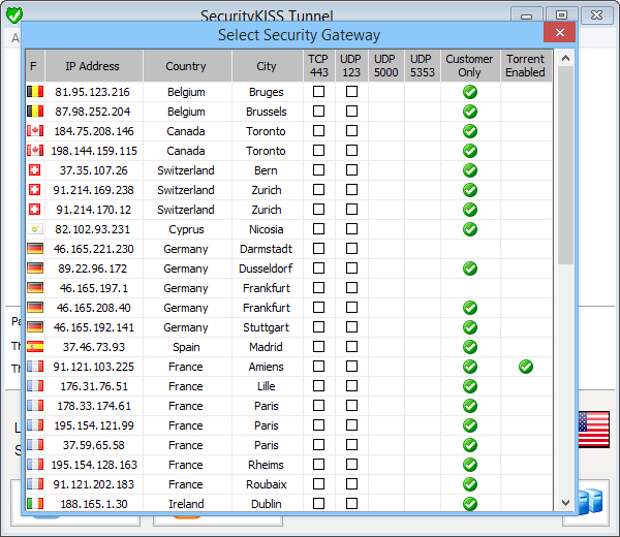Click Germany flag for 46.165.221.230
Screen dimensions: 620x537
[35, 249]
